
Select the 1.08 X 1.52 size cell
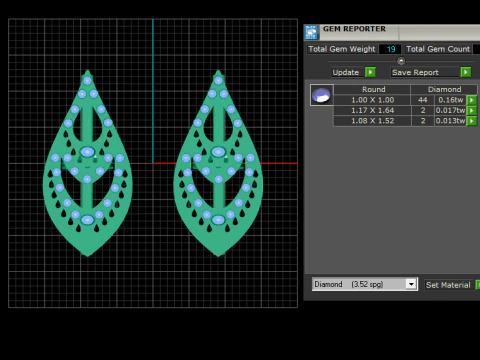pos(372,121)
